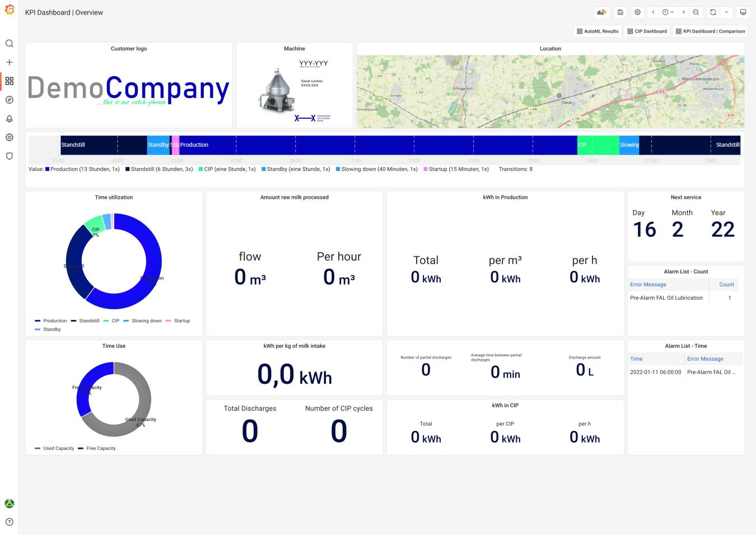Save dashboard using the disk icon
The height and width of the screenshot is (535, 756).
point(620,12)
